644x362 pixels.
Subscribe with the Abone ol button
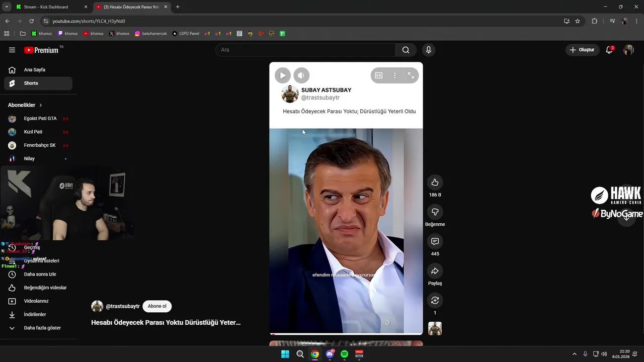(x=157, y=306)
